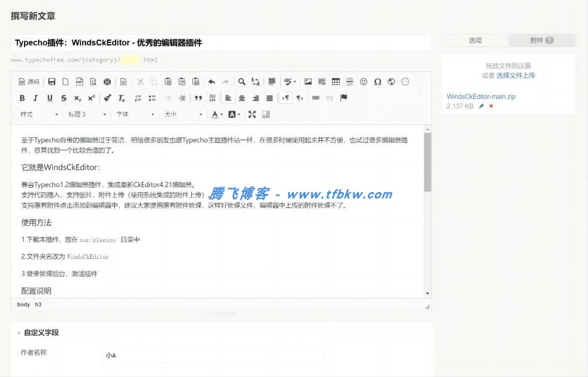The width and height of the screenshot is (588, 377).
Task: Maximize the editor to fullscreen
Action: pos(251,114)
